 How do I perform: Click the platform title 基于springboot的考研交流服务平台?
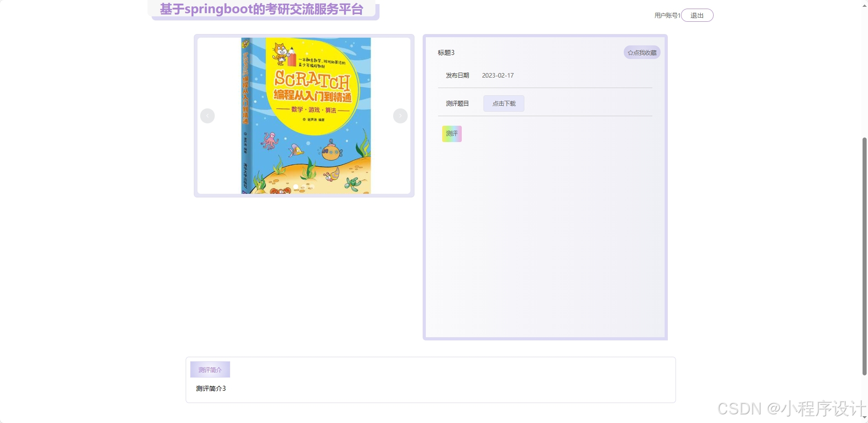(x=261, y=9)
